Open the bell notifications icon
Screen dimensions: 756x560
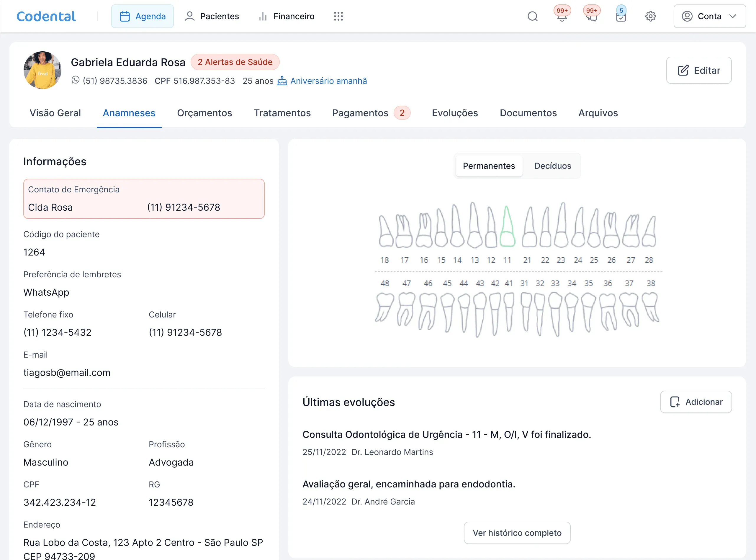[x=562, y=16]
